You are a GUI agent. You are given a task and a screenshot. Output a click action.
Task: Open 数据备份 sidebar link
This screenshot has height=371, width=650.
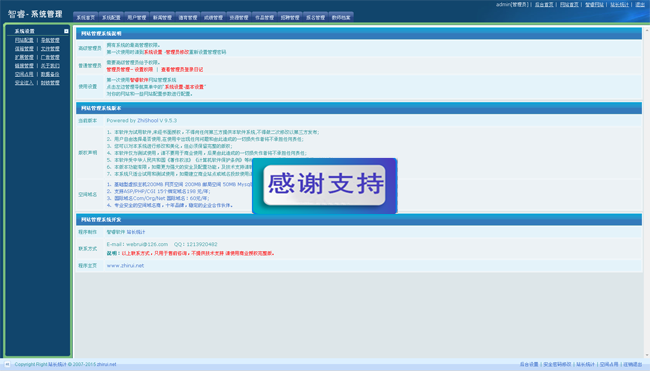click(x=50, y=74)
